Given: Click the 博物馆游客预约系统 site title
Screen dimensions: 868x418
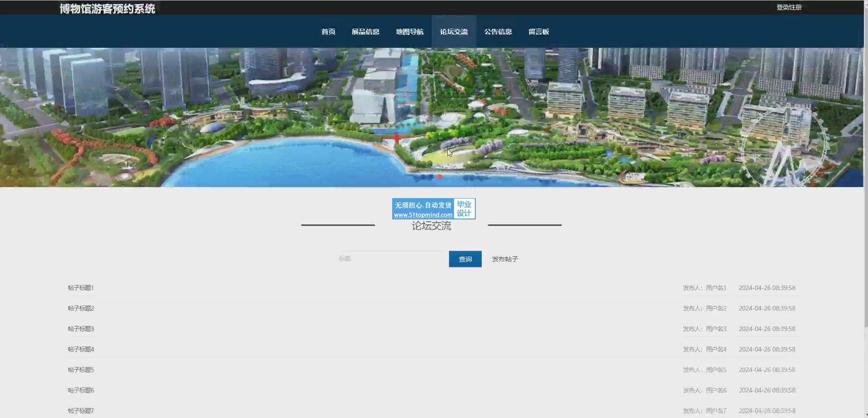Looking at the screenshot, I should point(107,9).
